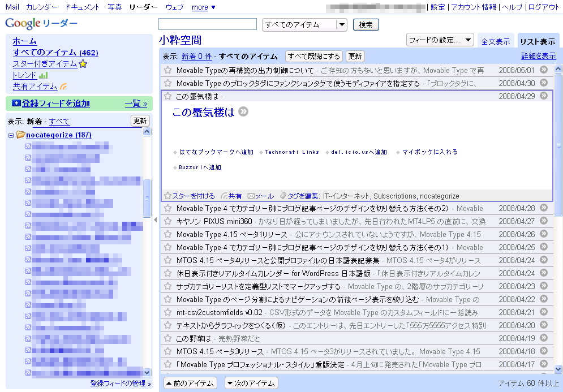Star the 'キヤノン PIXUS mini360' entry
The height and width of the screenshot is (392, 563).
[x=167, y=221]
